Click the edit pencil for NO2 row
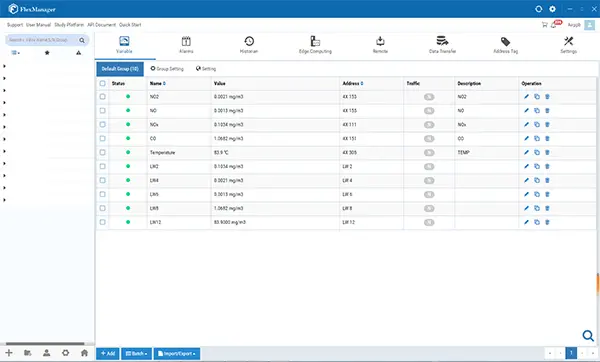The width and height of the screenshot is (600, 362). click(x=526, y=97)
